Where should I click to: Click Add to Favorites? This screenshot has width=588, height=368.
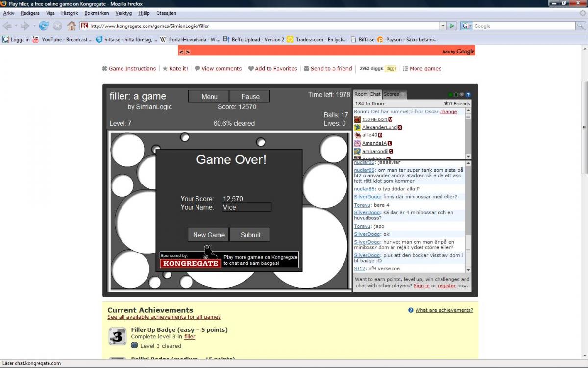click(x=276, y=69)
